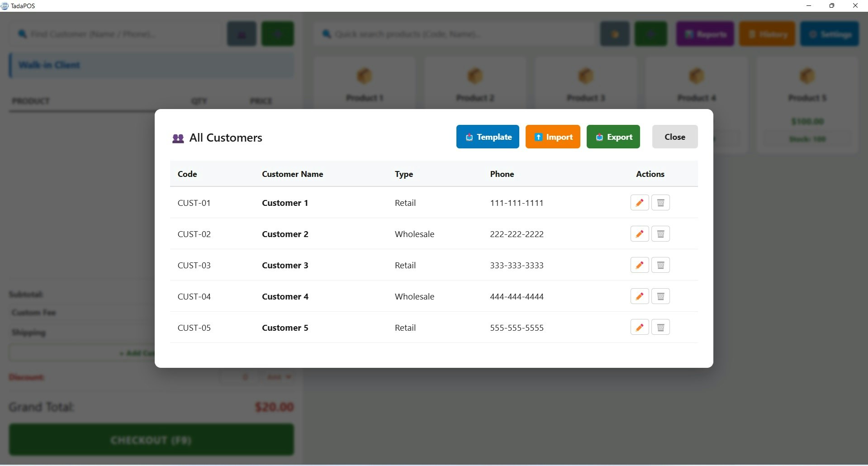Edit Customer 1 with the pencil icon

[x=640, y=203]
